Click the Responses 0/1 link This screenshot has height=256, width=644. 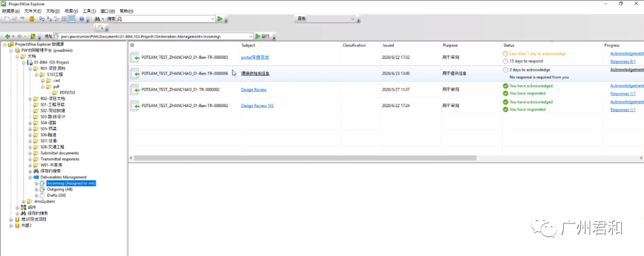pyautogui.click(x=623, y=61)
